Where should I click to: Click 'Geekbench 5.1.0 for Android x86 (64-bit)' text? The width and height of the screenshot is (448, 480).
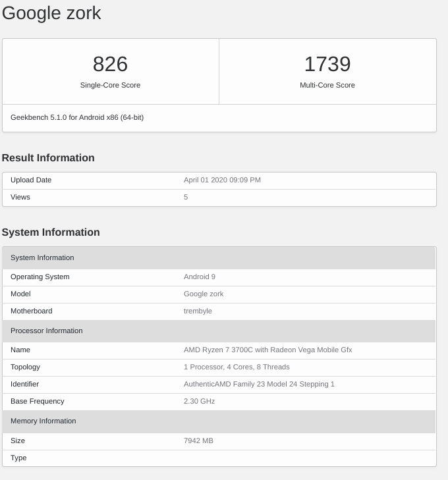point(77,118)
